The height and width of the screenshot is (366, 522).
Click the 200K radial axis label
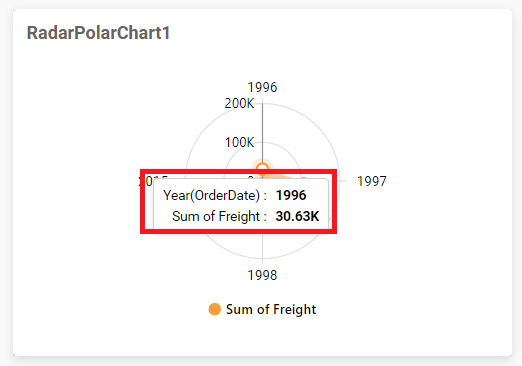click(239, 103)
